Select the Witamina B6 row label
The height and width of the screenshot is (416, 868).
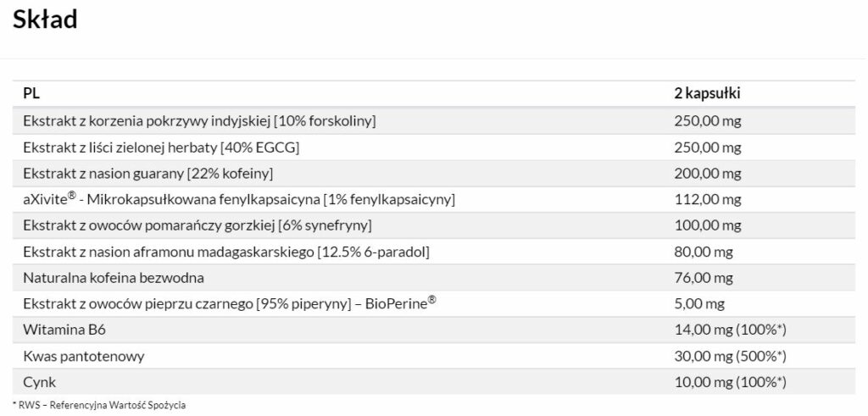(58, 330)
